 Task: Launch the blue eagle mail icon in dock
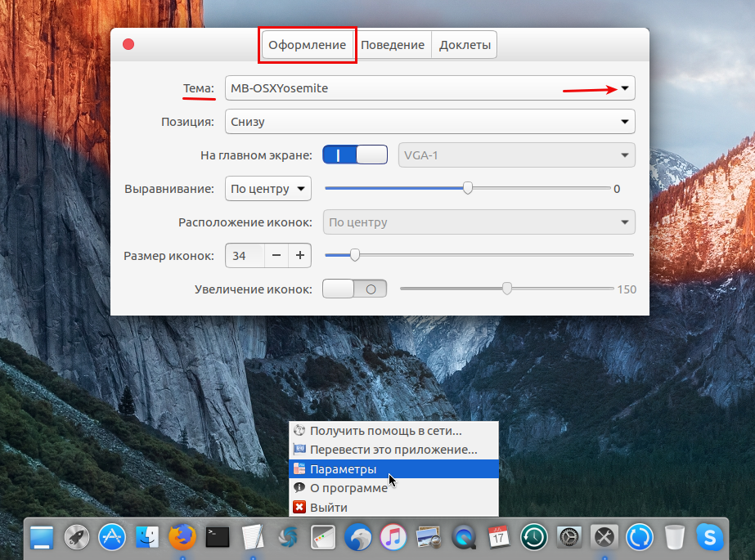tap(358, 537)
